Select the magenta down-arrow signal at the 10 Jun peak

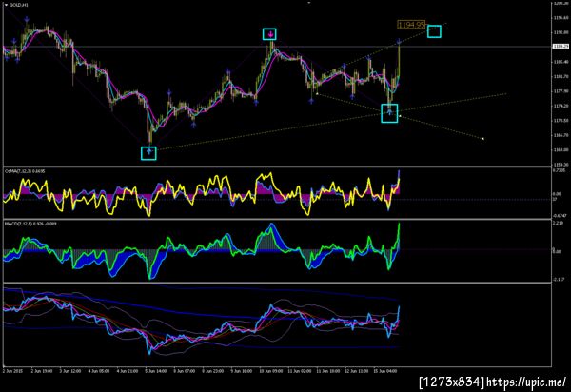270,34
